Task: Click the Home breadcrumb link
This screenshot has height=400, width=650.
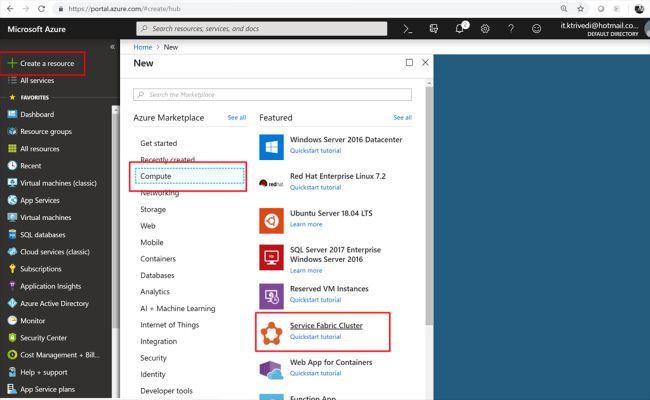Action: (x=143, y=47)
